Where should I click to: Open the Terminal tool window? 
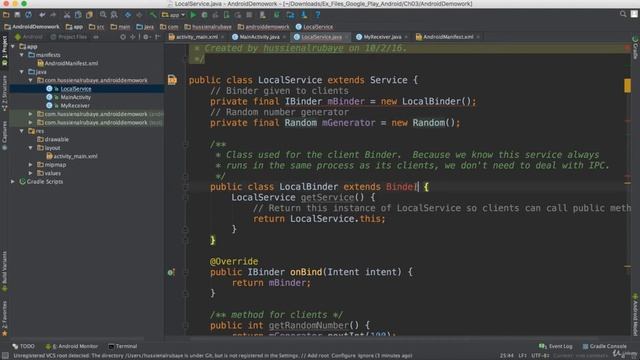[122, 346]
